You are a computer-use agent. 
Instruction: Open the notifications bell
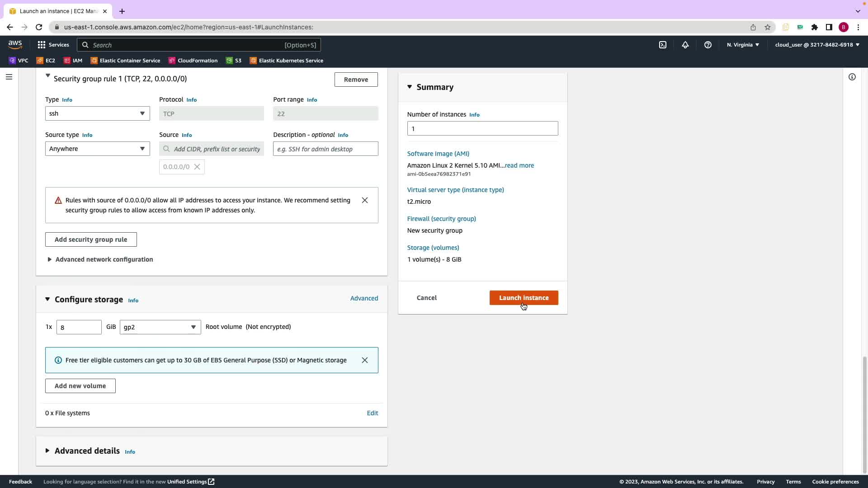coord(685,45)
